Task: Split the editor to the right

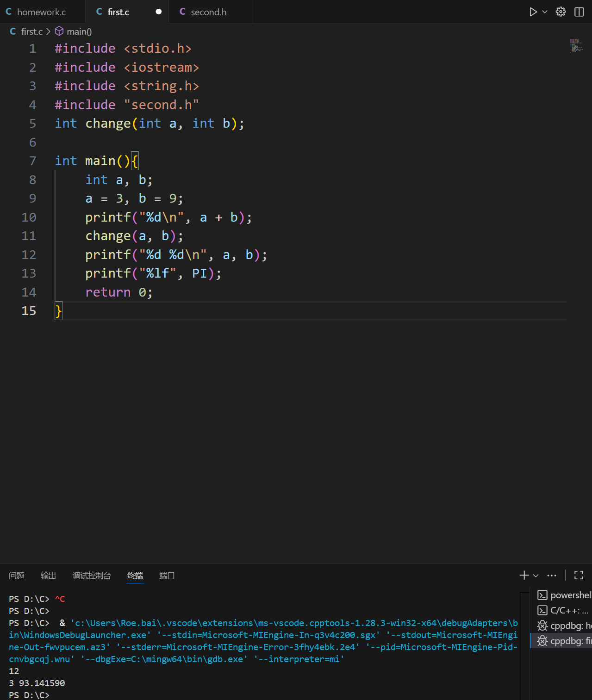Action: click(579, 12)
